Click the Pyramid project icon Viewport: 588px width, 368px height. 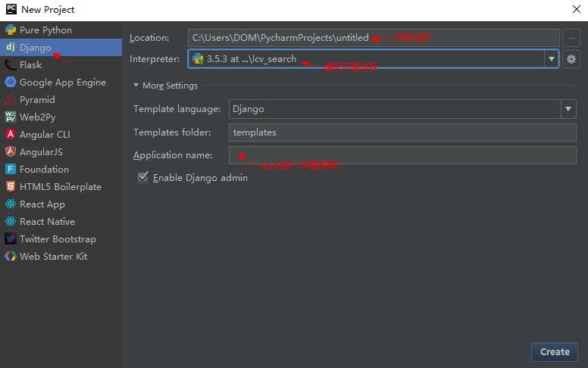click(11, 100)
